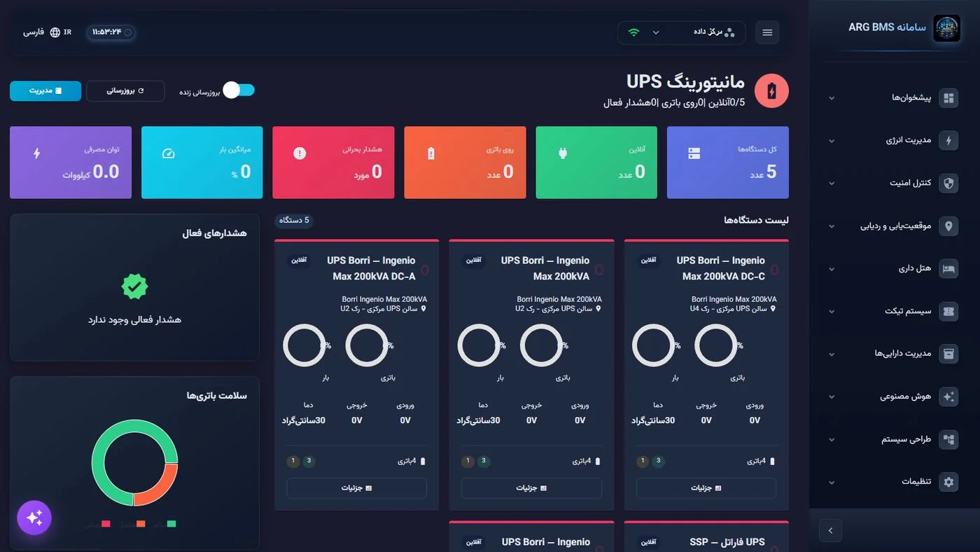
Task: Click the location tracking pin icon
Action: point(948,226)
